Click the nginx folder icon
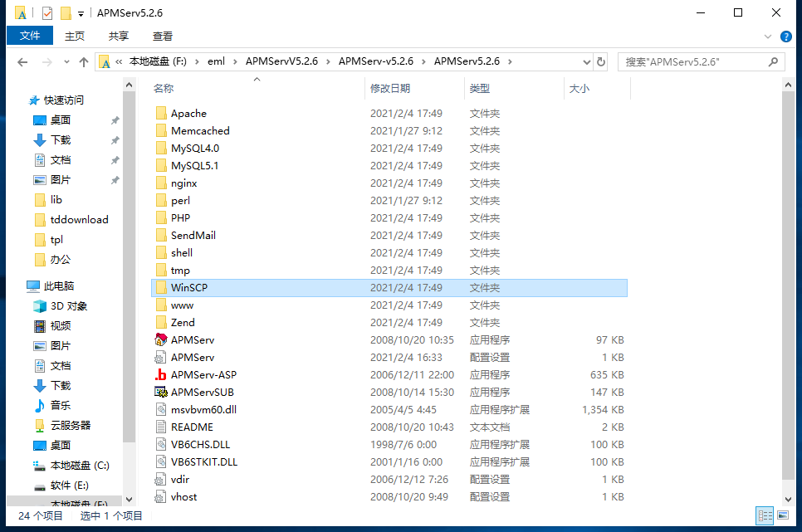 click(x=160, y=183)
